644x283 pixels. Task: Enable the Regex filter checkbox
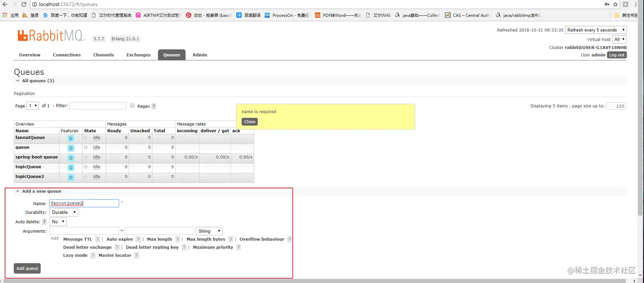[132, 106]
